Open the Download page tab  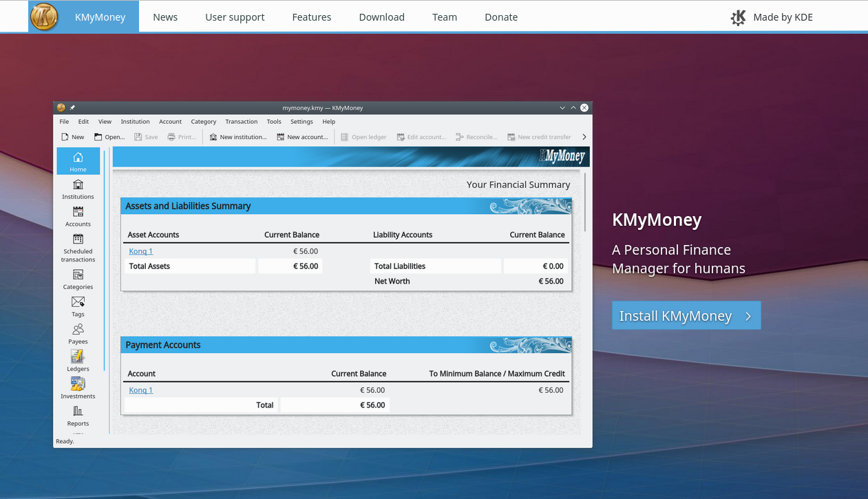pos(381,17)
